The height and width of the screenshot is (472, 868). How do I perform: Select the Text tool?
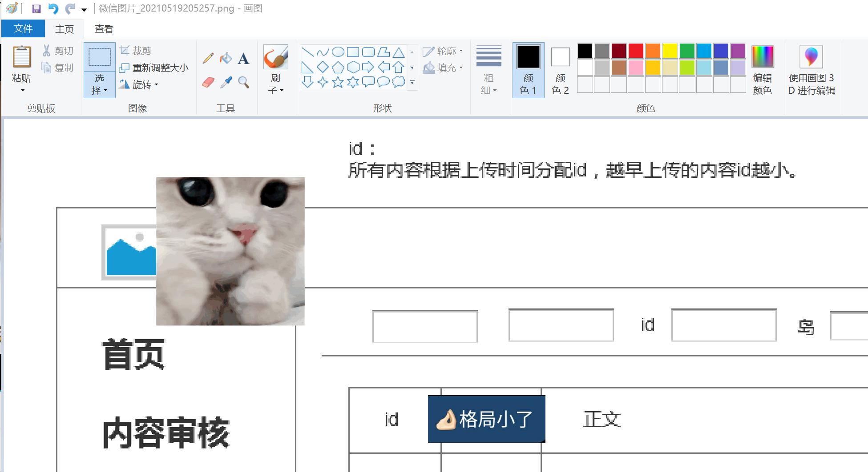[243, 59]
